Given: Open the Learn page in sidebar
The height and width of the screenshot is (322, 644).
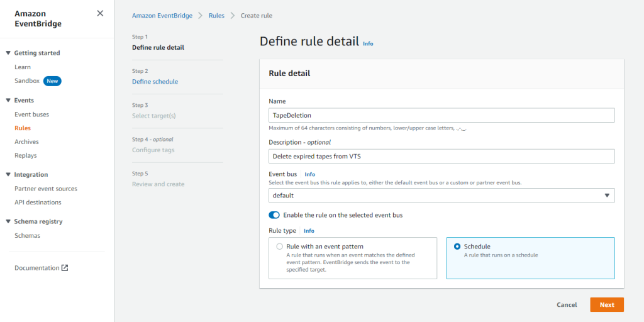Looking at the screenshot, I should [23, 67].
